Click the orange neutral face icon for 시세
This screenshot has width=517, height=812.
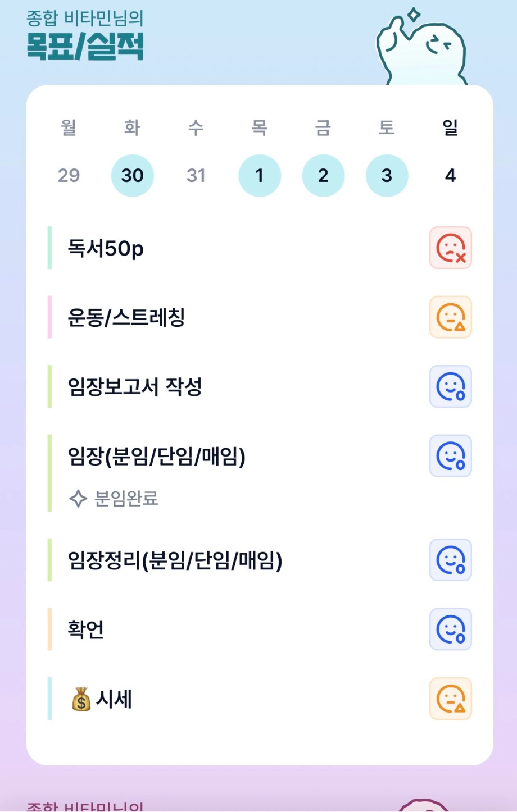pyautogui.click(x=450, y=699)
